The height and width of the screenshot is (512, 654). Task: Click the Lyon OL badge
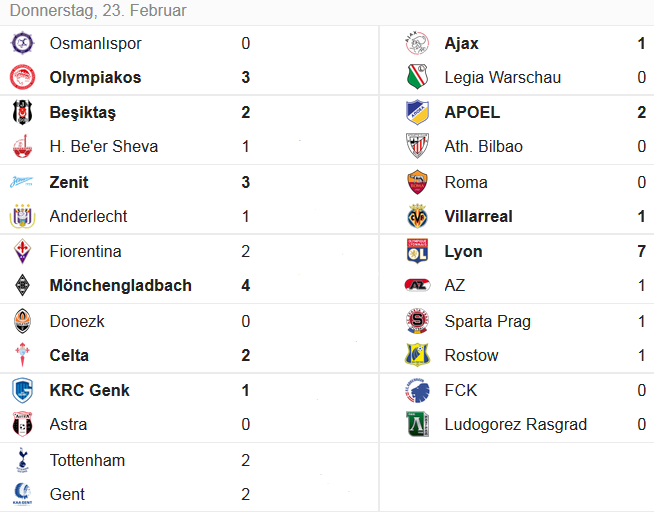pos(417,251)
